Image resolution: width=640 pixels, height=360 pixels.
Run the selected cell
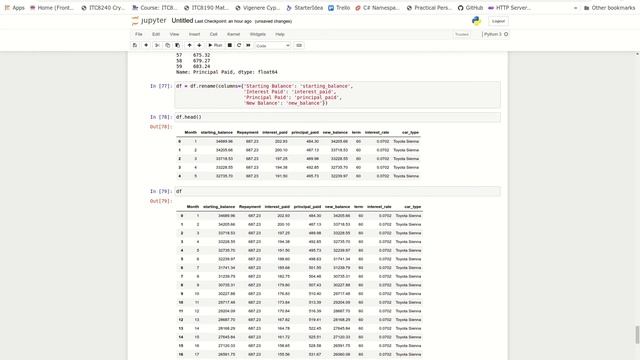215,45
